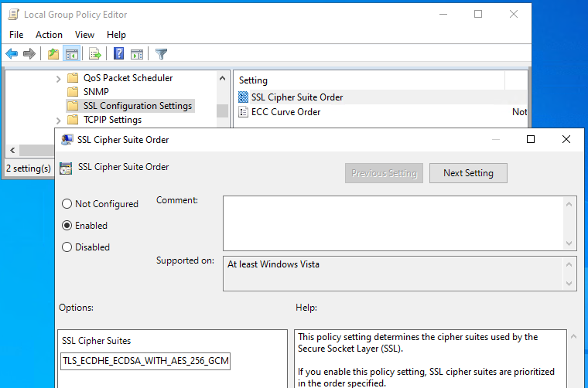Viewport: 588px width, 388px height.
Task: Select the Disabled radio button
Action: (x=67, y=247)
